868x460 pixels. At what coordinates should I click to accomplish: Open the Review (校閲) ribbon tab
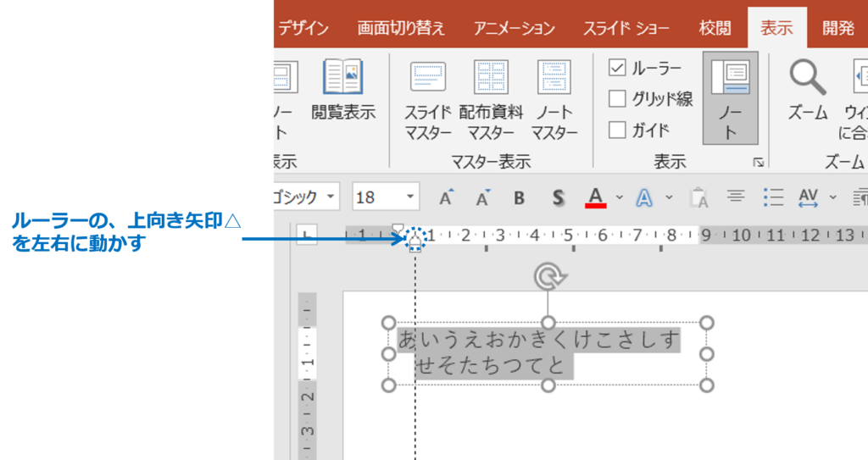tap(715, 28)
